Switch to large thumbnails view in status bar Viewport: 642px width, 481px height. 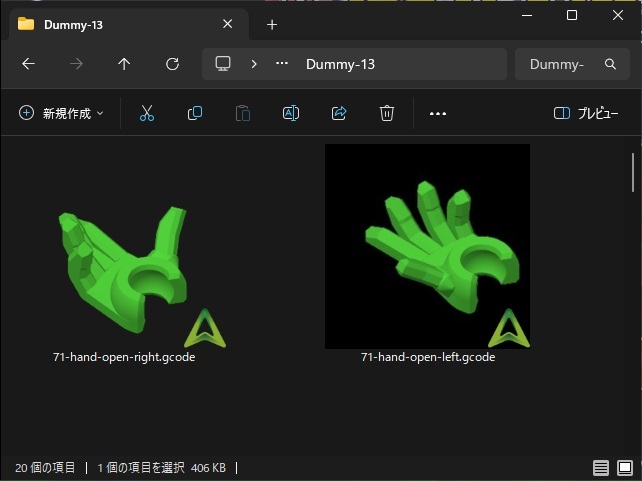625,468
